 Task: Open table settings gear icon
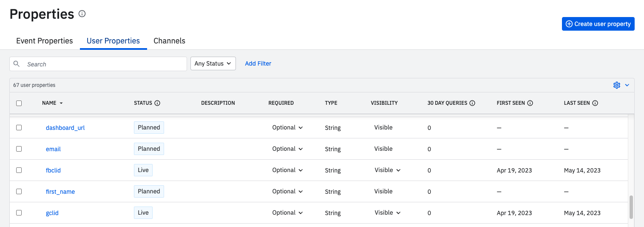click(617, 85)
